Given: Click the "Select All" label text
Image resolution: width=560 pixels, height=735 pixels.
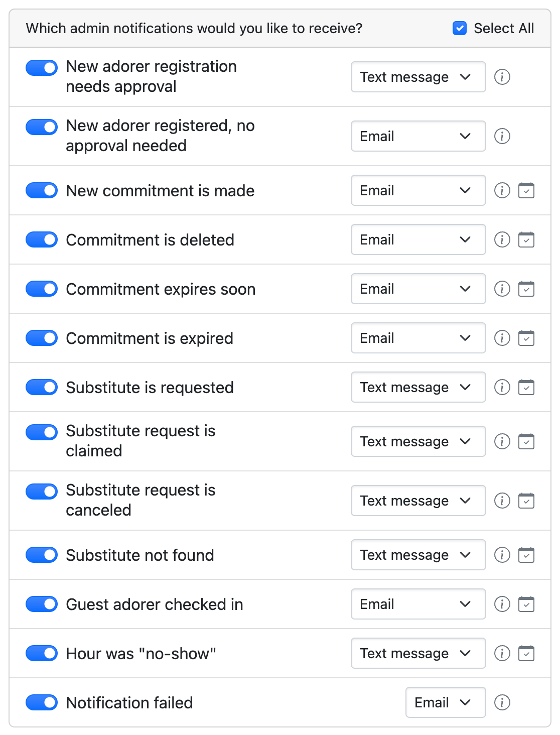Looking at the screenshot, I should click(503, 28).
